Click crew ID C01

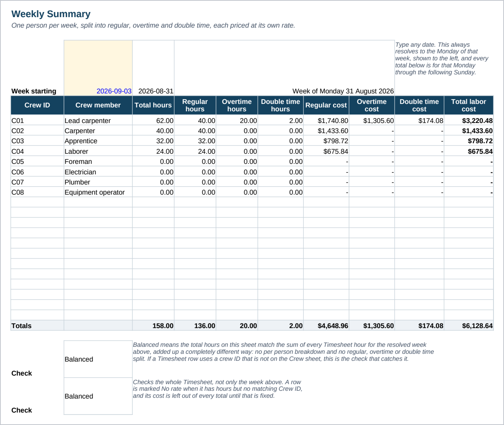(x=37, y=121)
